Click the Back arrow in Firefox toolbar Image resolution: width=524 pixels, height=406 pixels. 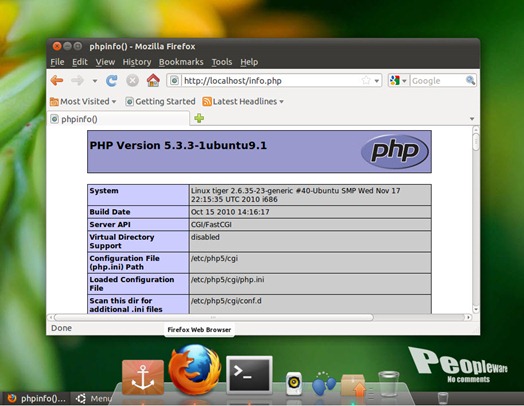(57, 81)
